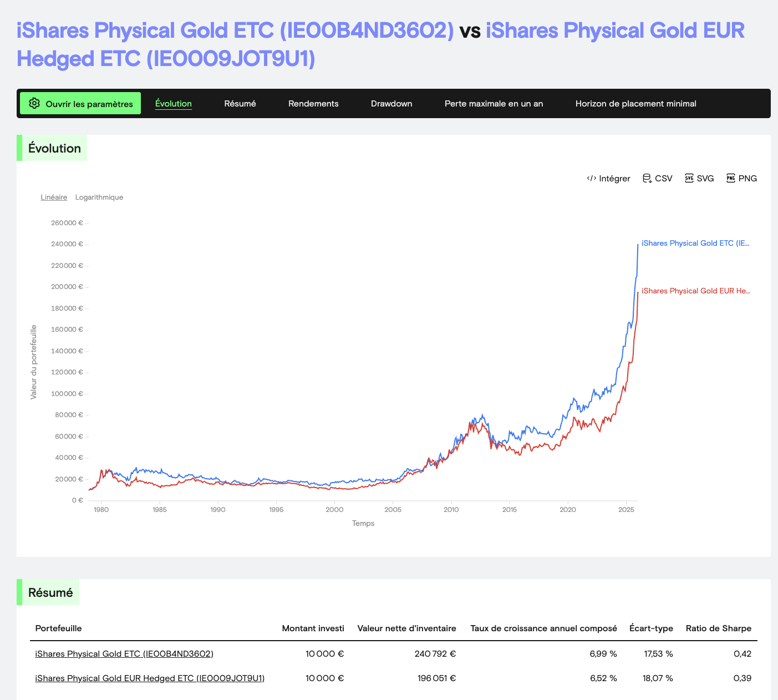Download chart data as CSV
Screen dimensions: 778x700
[x=658, y=178]
